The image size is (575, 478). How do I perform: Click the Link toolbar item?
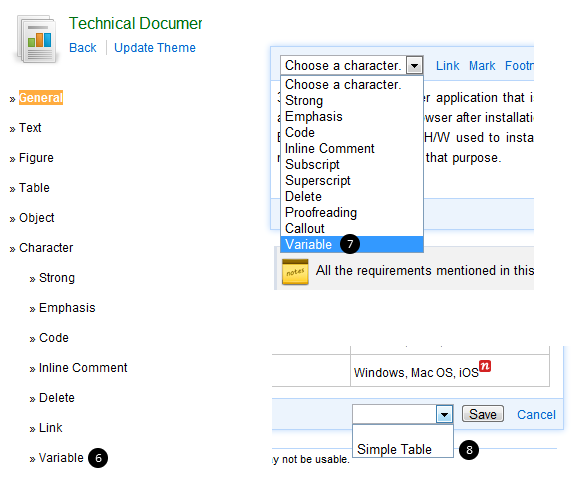click(x=447, y=66)
